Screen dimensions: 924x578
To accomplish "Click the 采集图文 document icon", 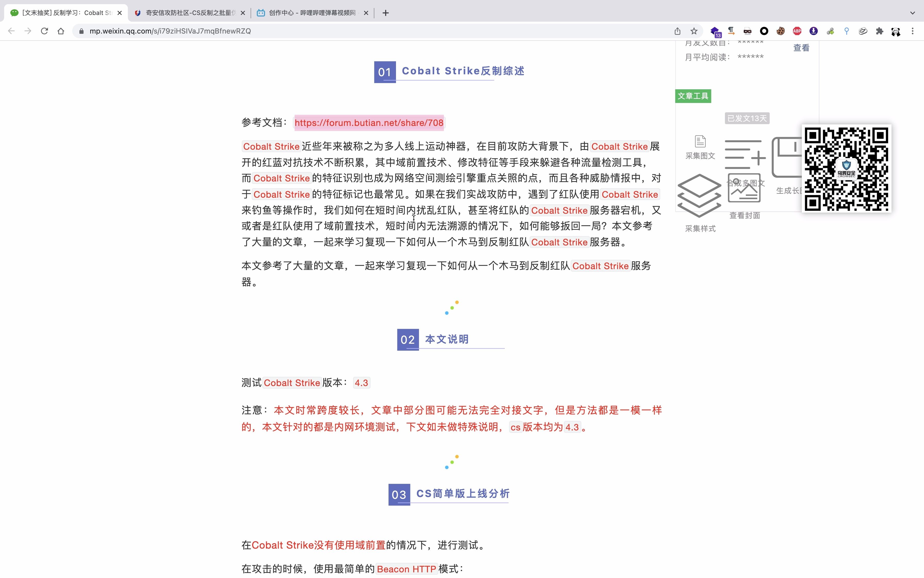I will pyautogui.click(x=700, y=141).
